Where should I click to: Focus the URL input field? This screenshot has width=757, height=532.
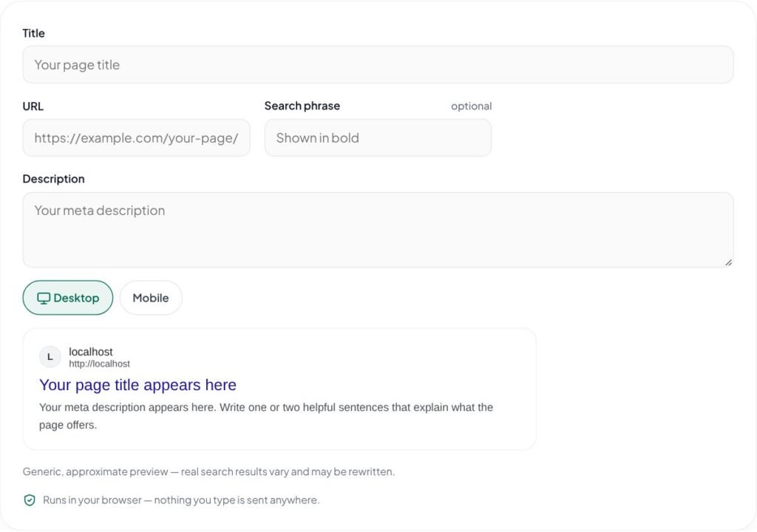[x=136, y=138]
